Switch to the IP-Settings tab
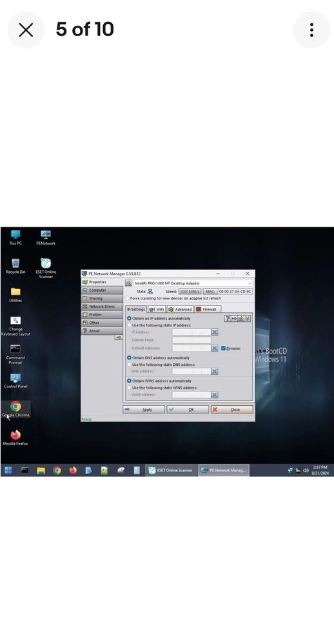 coord(136,309)
